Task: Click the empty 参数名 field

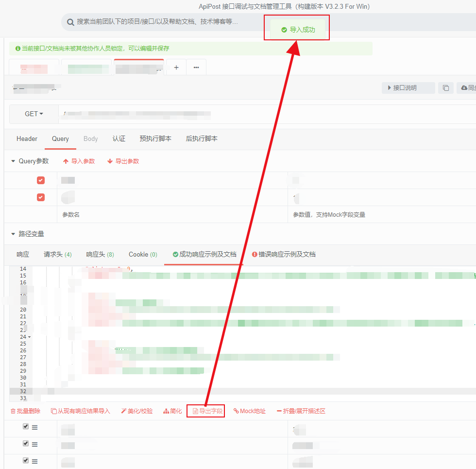Action: (x=172, y=215)
